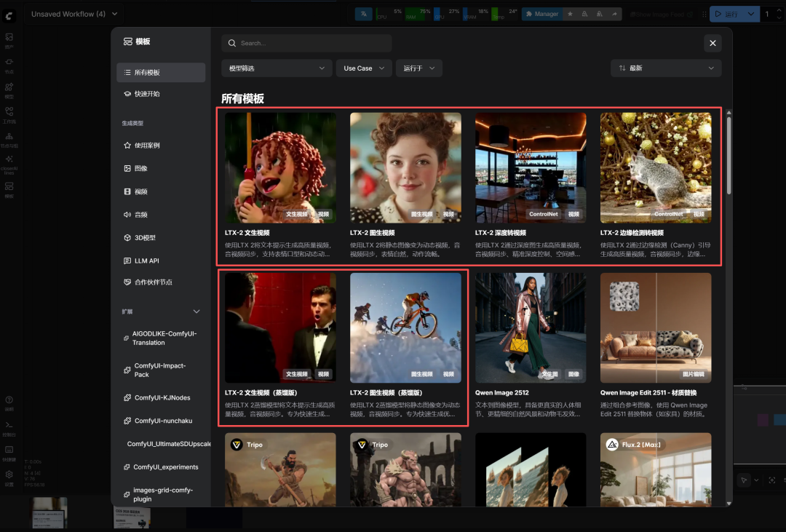Open the Workflows (工作流) sidebar panel

[9, 115]
